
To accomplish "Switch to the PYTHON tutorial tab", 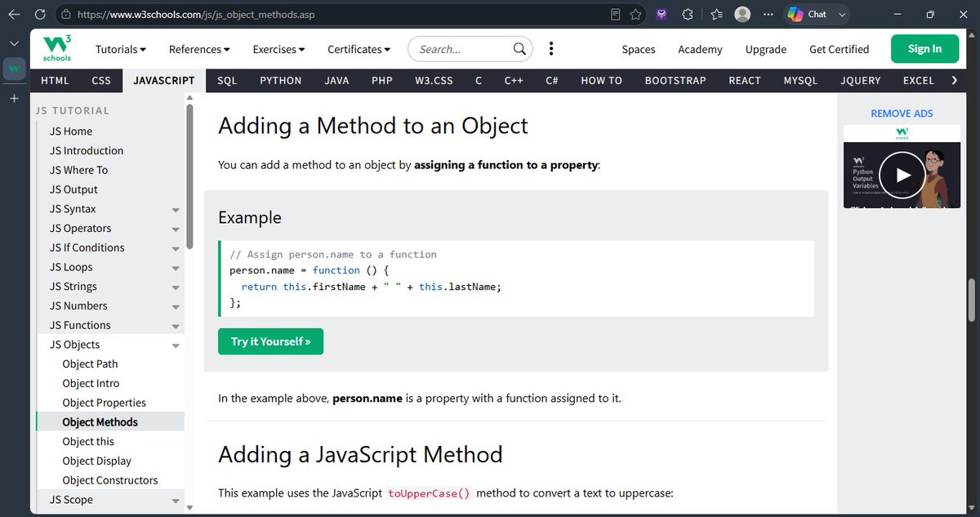I will point(281,80).
